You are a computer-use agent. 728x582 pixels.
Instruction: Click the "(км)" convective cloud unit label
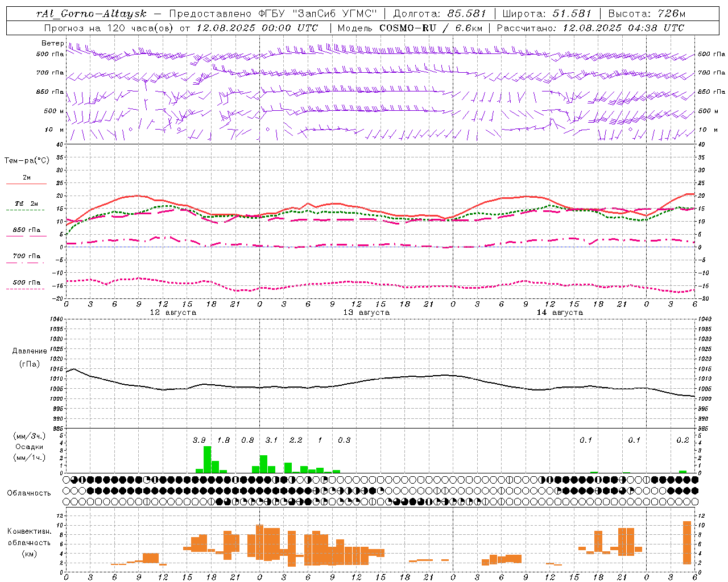pos(30,554)
